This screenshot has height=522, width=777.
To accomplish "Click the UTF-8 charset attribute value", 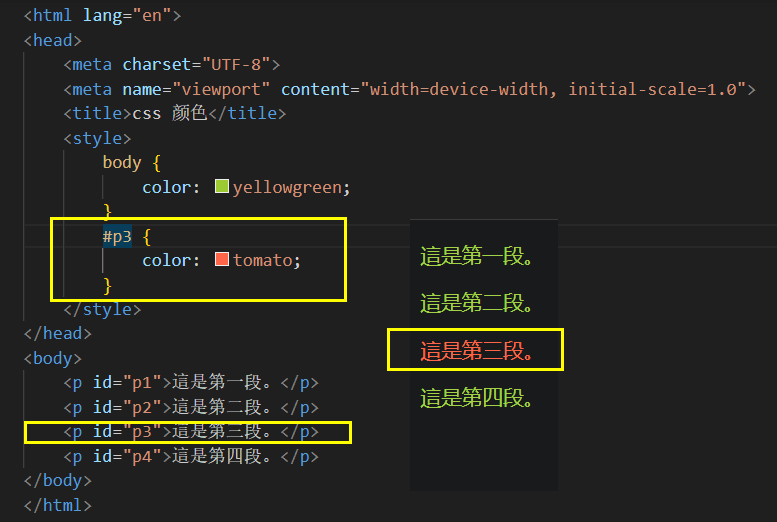I will (233, 65).
